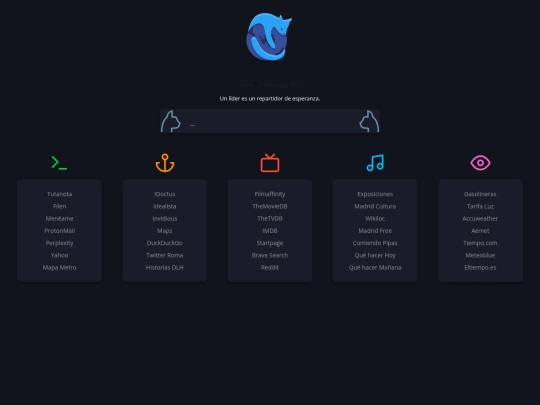This screenshot has height=405, width=540.
Task: Open the Accuweather link
Action: 480,218
